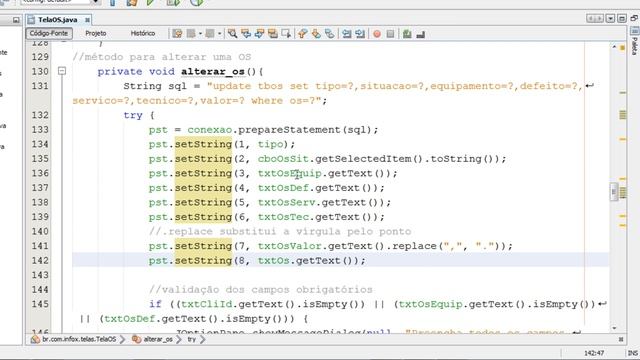Click the restore window group icon
The height and width of the screenshot is (360, 640).
[x=634, y=18]
